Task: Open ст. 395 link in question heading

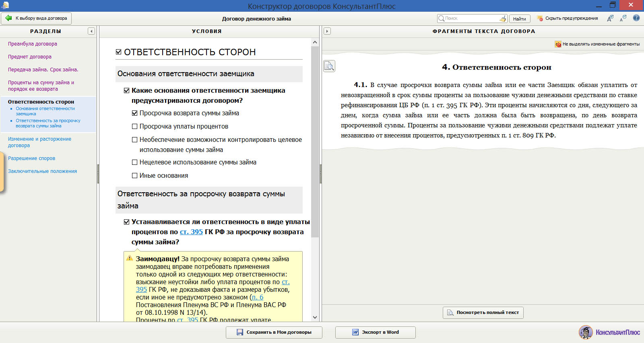Action: [191, 232]
